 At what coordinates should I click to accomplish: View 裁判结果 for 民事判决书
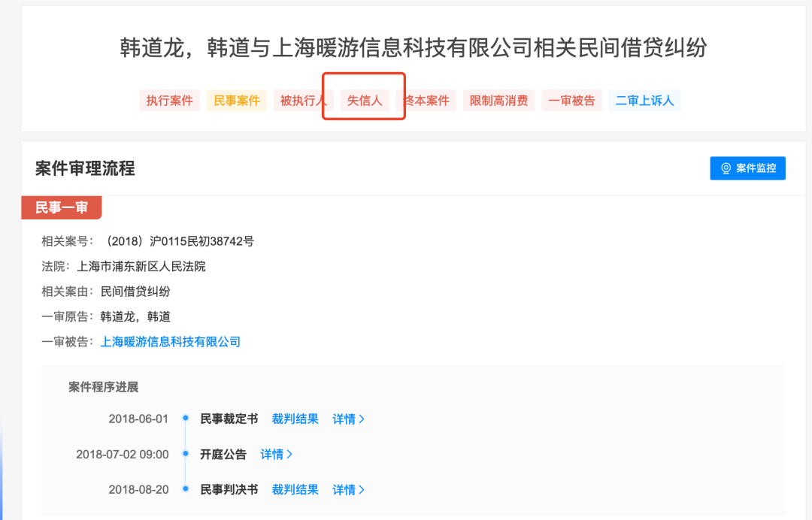295,489
